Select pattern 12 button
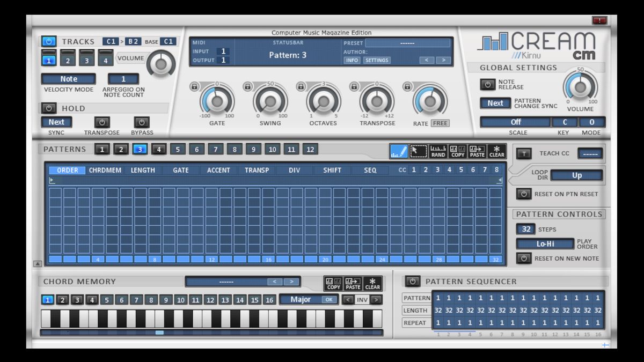 (x=310, y=150)
